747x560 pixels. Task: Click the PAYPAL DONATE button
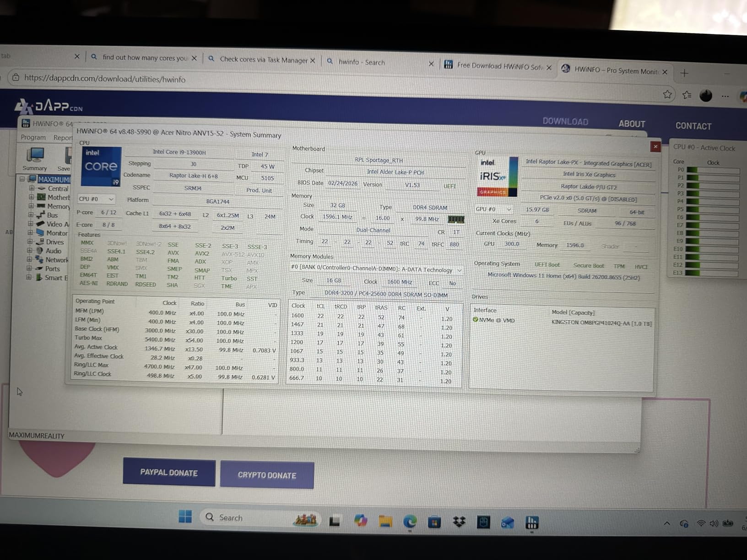169,472
